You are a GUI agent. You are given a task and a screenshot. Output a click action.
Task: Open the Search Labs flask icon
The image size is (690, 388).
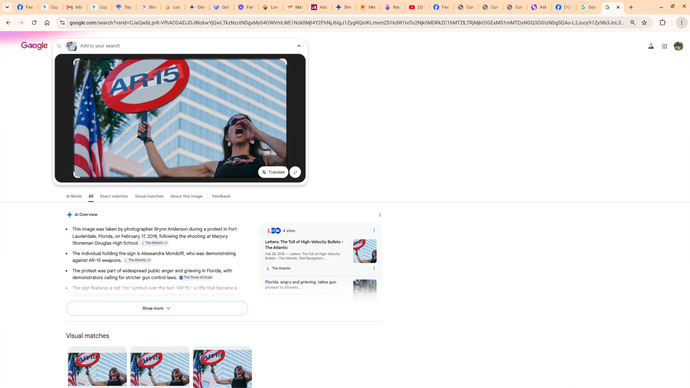[x=651, y=46]
